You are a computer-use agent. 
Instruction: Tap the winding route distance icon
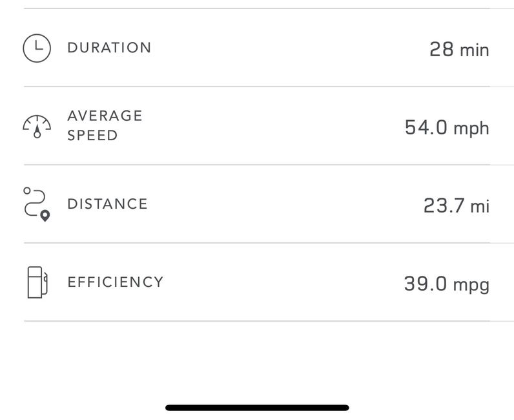point(37,204)
